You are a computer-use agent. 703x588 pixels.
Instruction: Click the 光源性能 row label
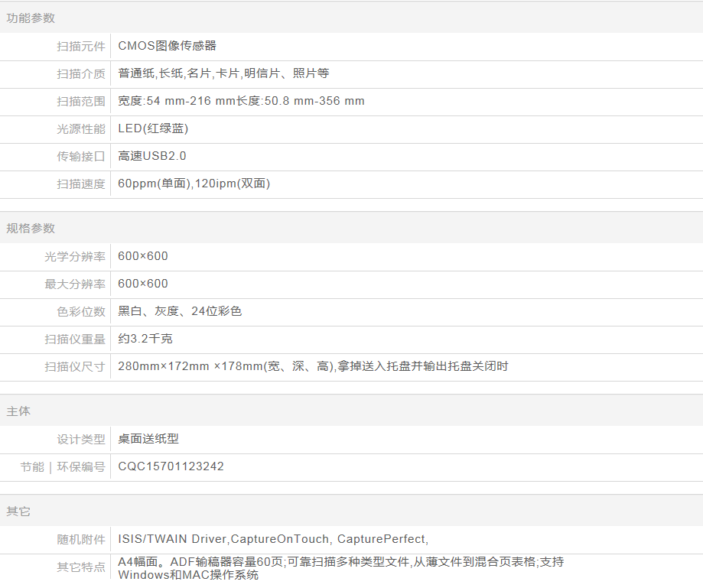coord(80,128)
